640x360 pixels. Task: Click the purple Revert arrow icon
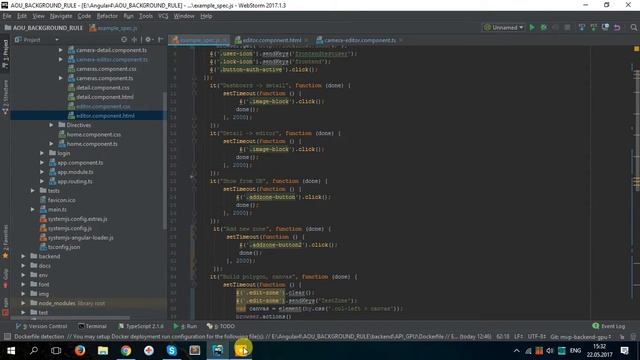click(617, 28)
